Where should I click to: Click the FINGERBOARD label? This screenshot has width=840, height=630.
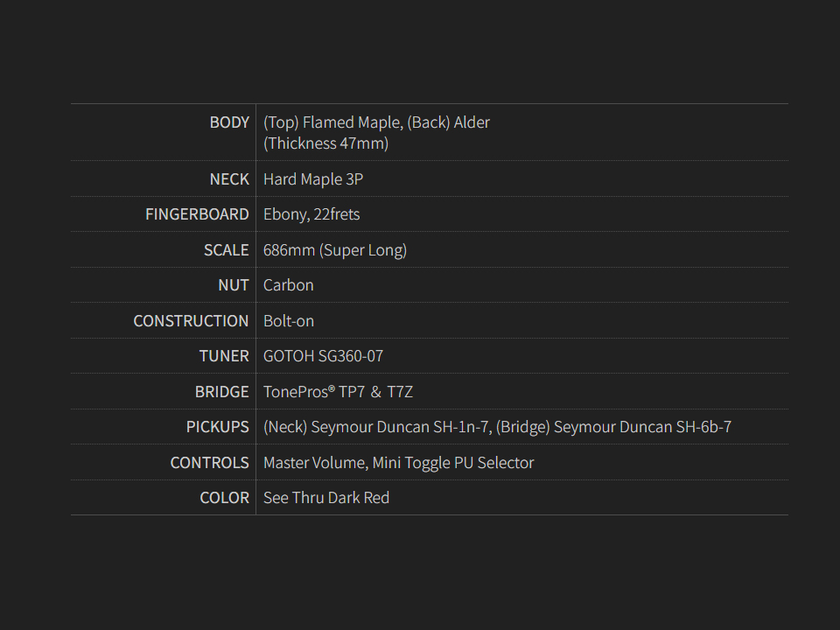[197, 214]
